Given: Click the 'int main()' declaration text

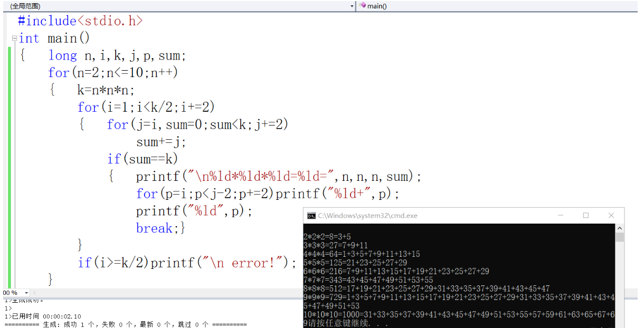Looking at the screenshot, I should click(x=54, y=38).
